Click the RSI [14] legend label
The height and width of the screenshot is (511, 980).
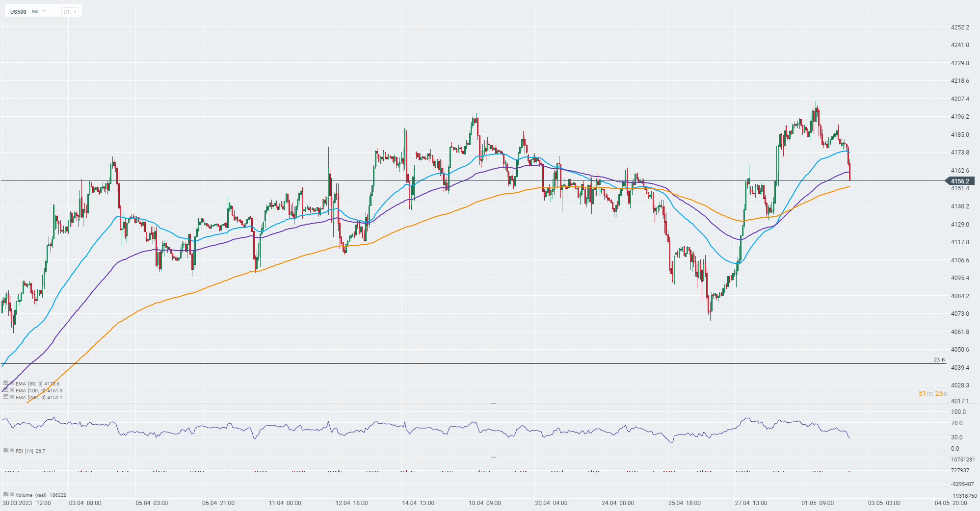tap(25, 451)
